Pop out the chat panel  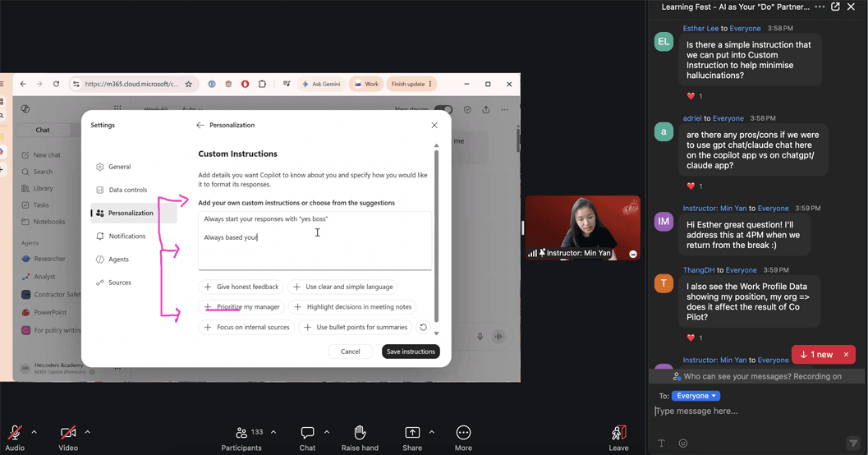tap(835, 7)
